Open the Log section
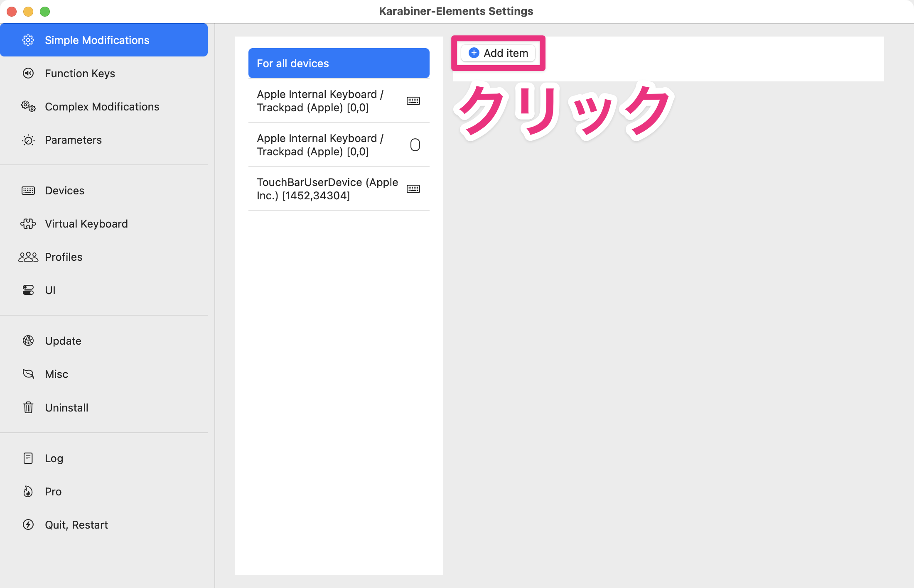This screenshot has height=588, width=914. (54, 458)
